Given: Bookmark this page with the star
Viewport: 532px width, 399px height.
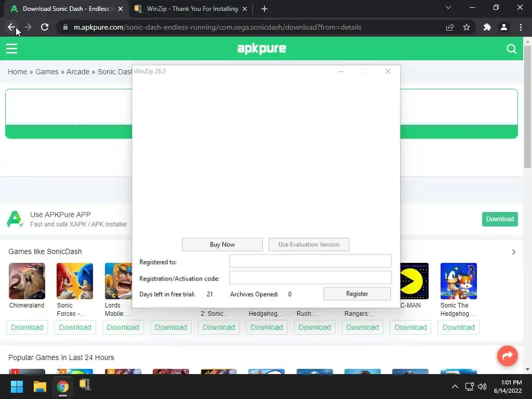Looking at the screenshot, I should pos(467,27).
